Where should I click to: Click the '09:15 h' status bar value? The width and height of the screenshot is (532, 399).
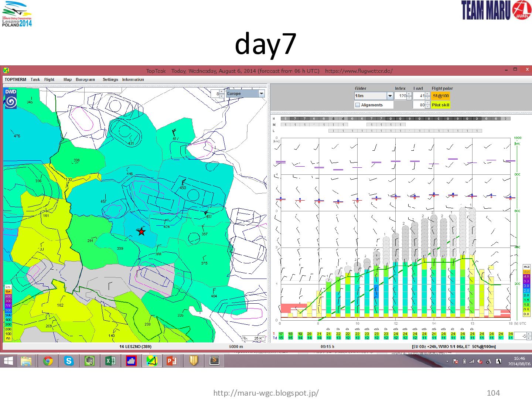point(327,347)
